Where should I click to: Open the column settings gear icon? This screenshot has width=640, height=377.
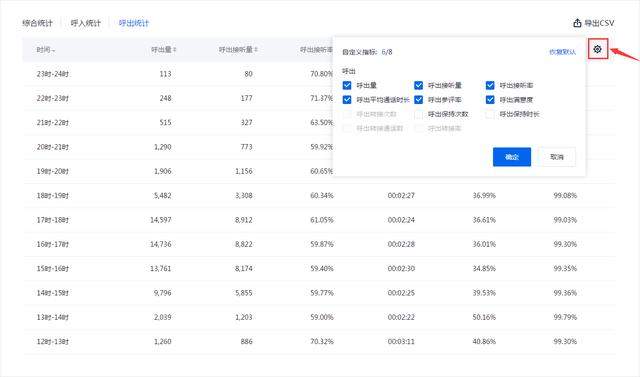(598, 49)
